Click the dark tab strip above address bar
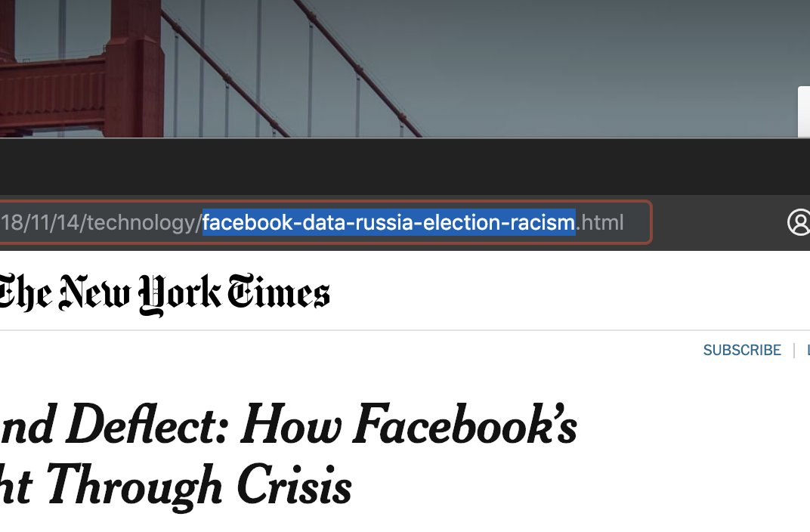Image resolution: width=810 pixels, height=532 pixels. [x=405, y=166]
